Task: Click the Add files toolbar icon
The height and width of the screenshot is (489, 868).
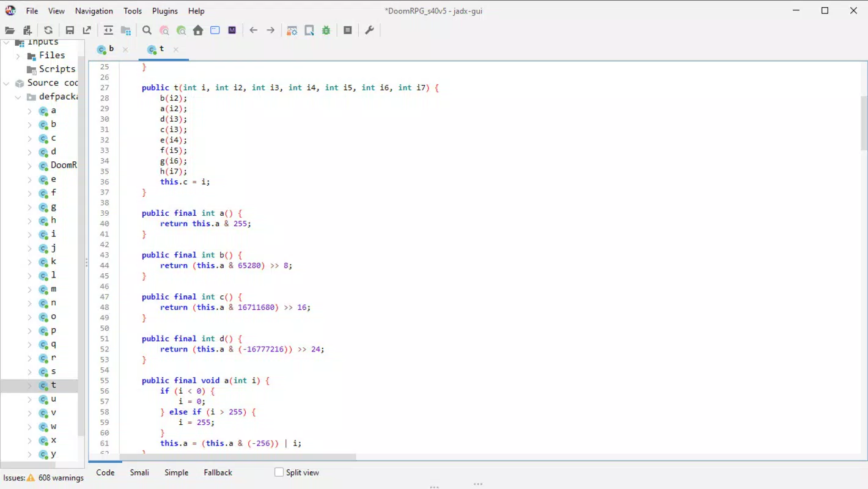Action: point(28,30)
